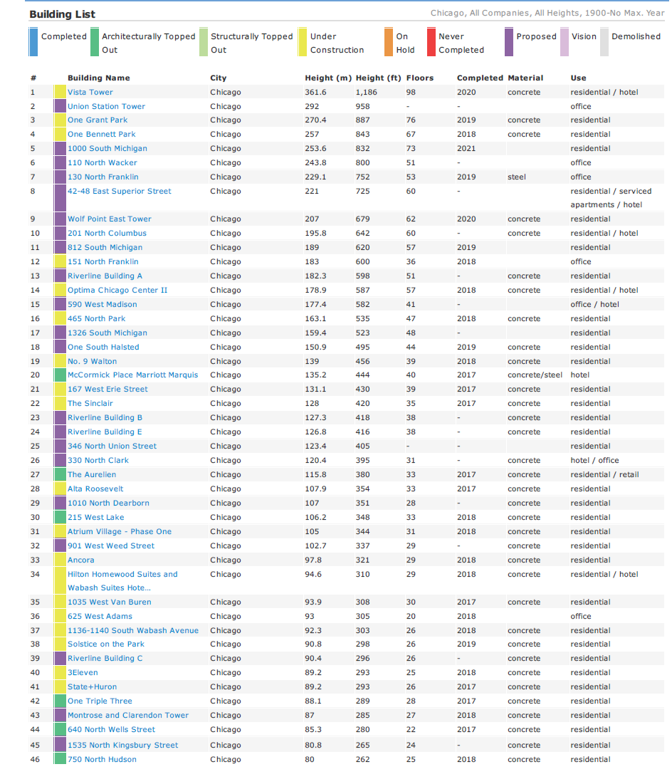Open One Grant Park link
The height and width of the screenshot is (784, 672).
(98, 120)
